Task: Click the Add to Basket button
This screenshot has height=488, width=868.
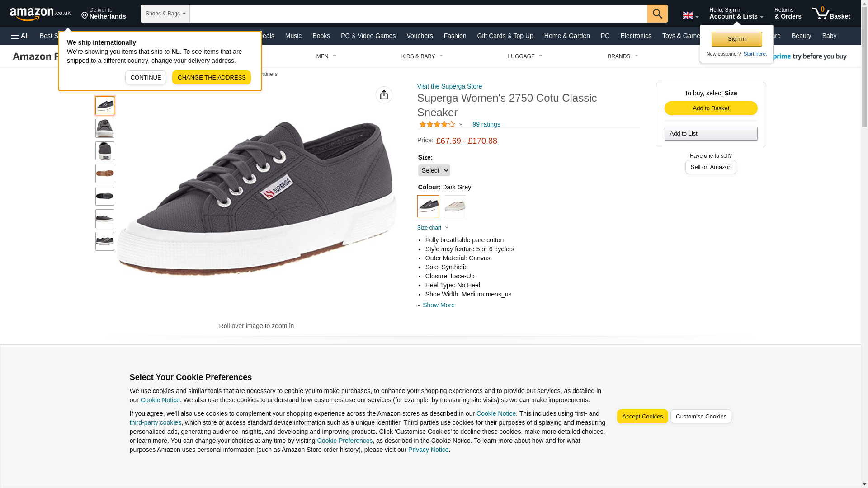Action: click(711, 108)
